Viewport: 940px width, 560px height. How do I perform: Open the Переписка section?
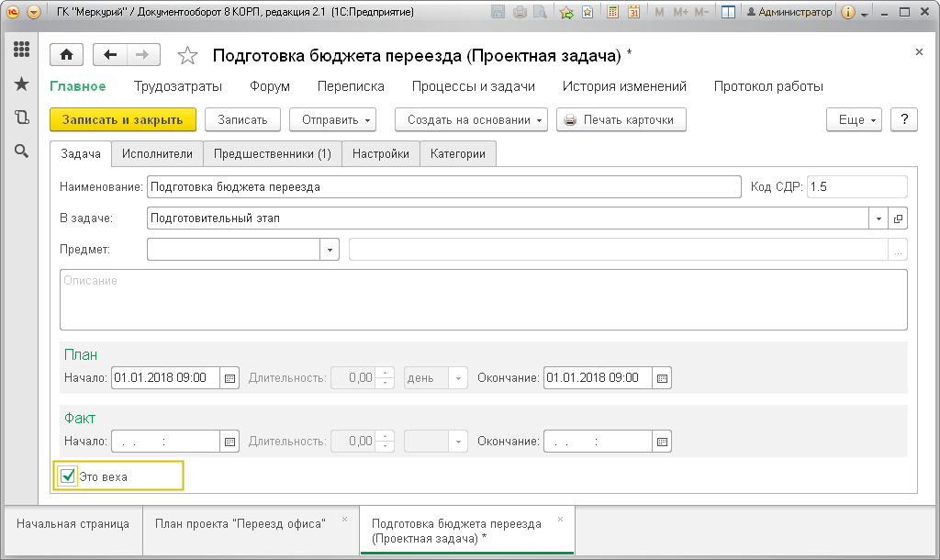click(x=351, y=86)
